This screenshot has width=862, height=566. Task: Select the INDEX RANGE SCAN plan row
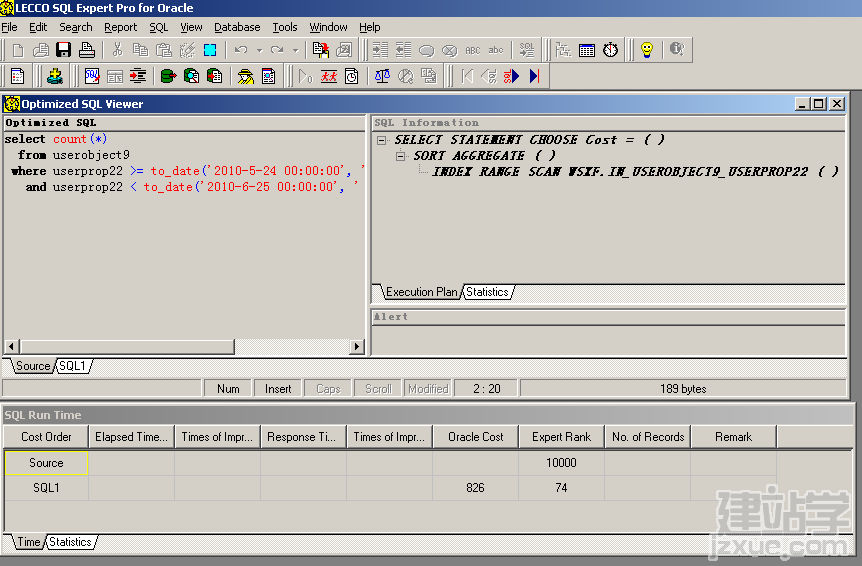635,172
